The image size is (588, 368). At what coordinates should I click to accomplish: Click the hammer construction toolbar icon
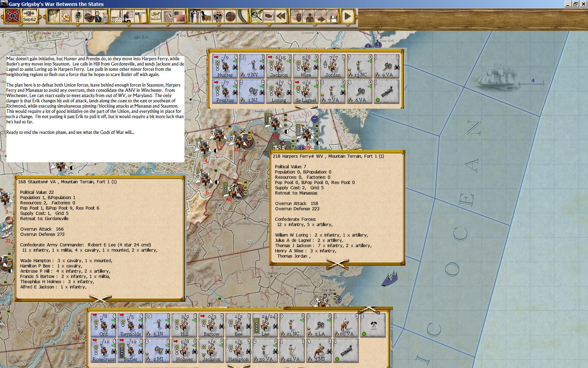140,16
